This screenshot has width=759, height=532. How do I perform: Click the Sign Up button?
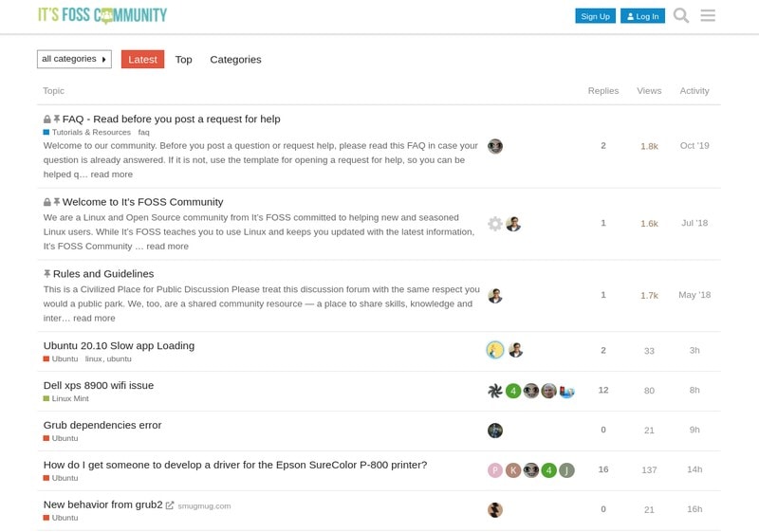[595, 16]
